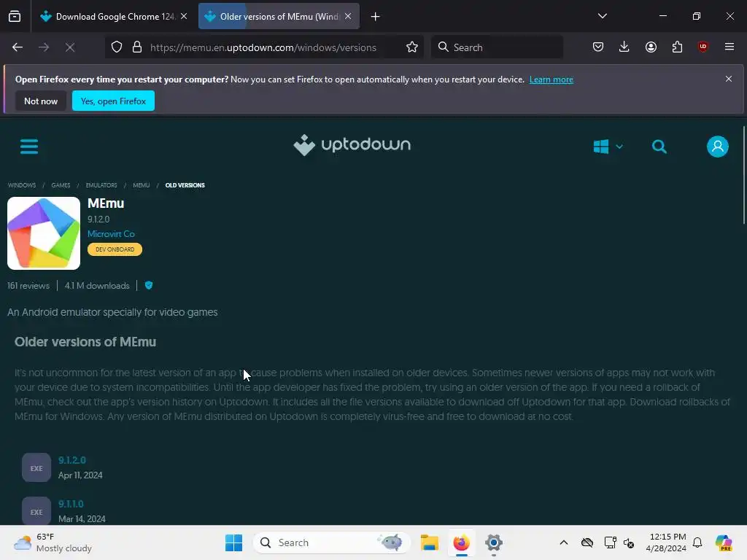
Task: Navigate to the WINDOWS breadcrumb
Action: click(x=22, y=185)
